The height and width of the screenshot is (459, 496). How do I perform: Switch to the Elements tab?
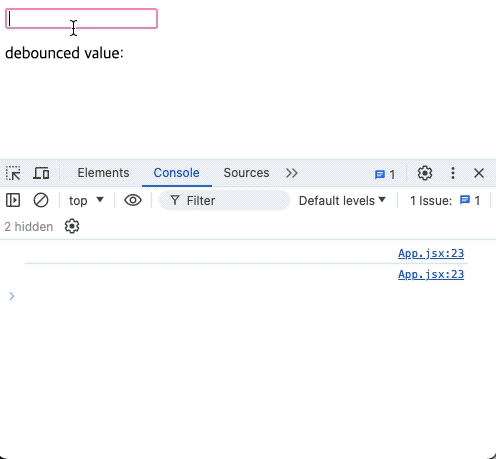point(103,173)
